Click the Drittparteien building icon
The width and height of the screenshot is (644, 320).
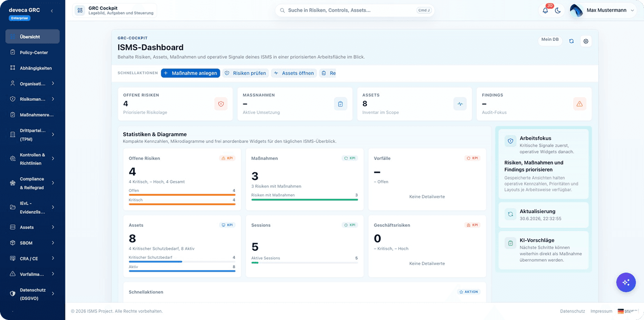click(13, 135)
